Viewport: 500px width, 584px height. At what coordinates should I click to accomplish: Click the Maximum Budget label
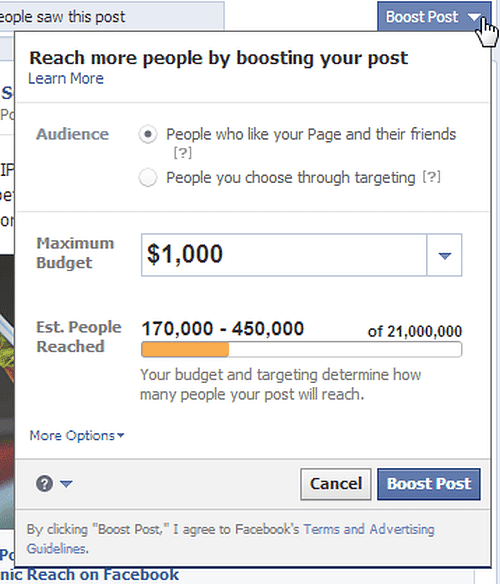(75, 253)
